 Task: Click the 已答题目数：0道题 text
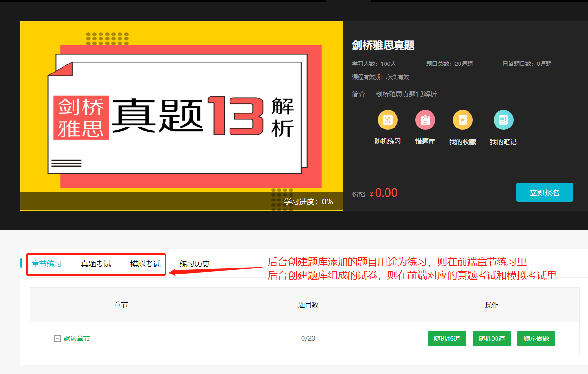click(x=527, y=64)
